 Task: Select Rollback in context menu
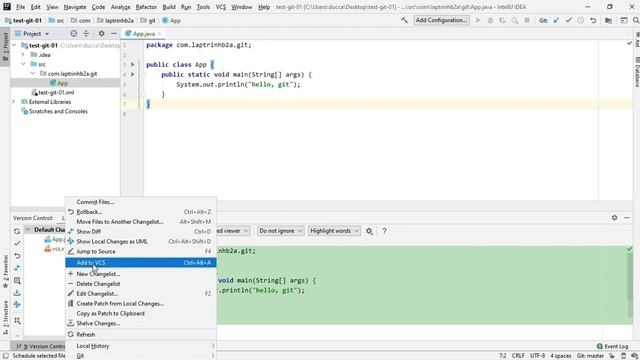point(141,212)
